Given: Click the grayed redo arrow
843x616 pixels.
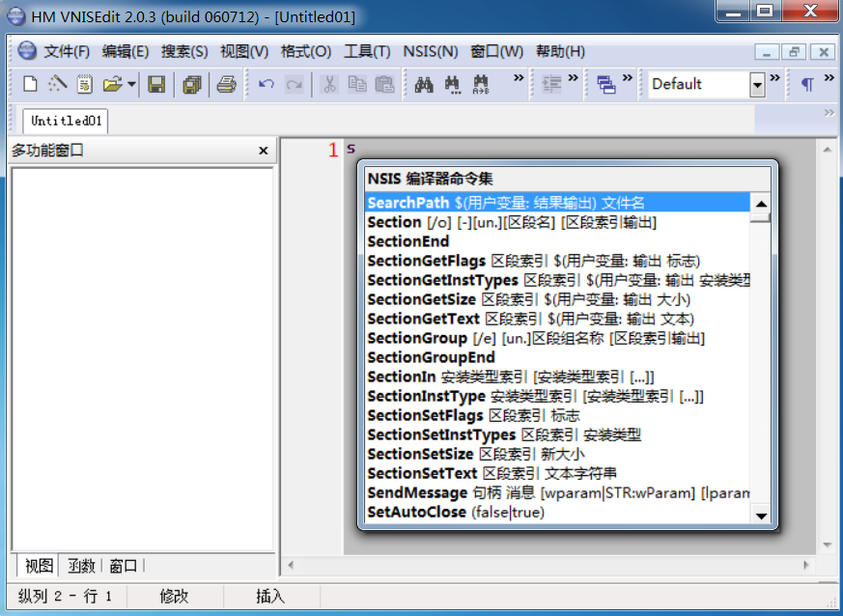Looking at the screenshot, I should pyautogui.click(x=295, y=84).
